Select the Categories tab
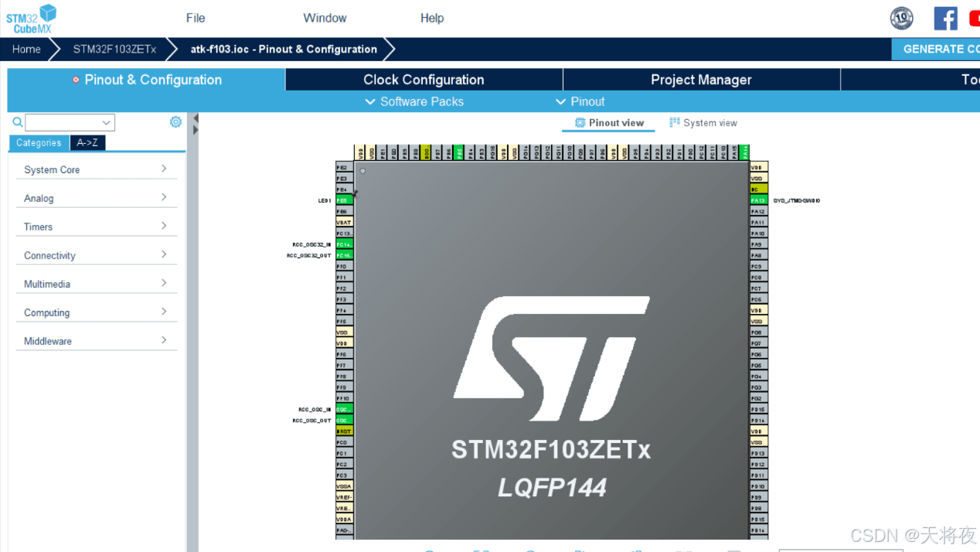Image resolution: width=980 pixels, height=552 pixels. click(39, 143)
